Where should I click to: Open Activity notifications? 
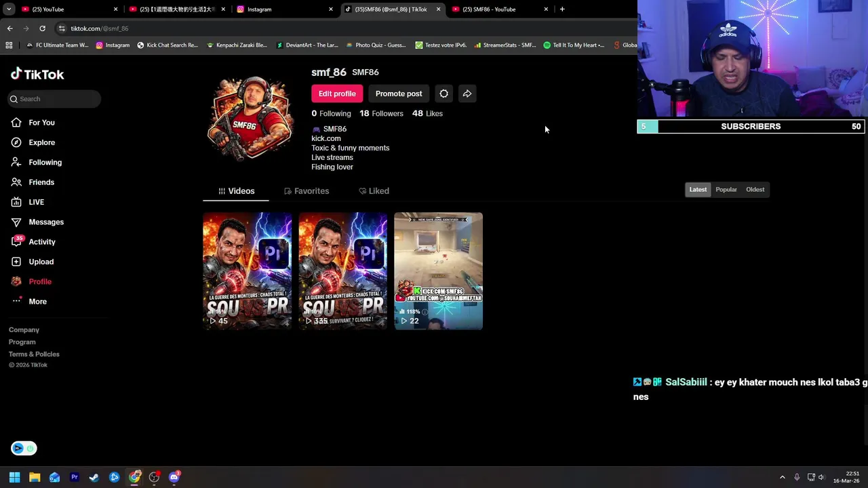pyautogui.click(x=42, y=242)
